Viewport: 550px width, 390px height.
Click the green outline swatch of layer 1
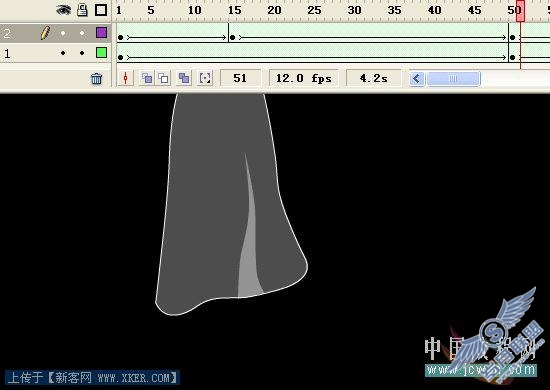(x=101, y=53)
